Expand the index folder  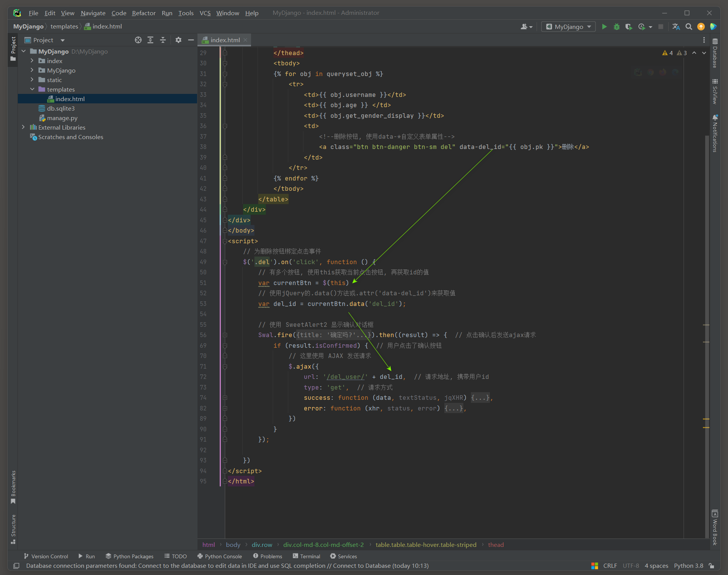click(x=32, y=61)
